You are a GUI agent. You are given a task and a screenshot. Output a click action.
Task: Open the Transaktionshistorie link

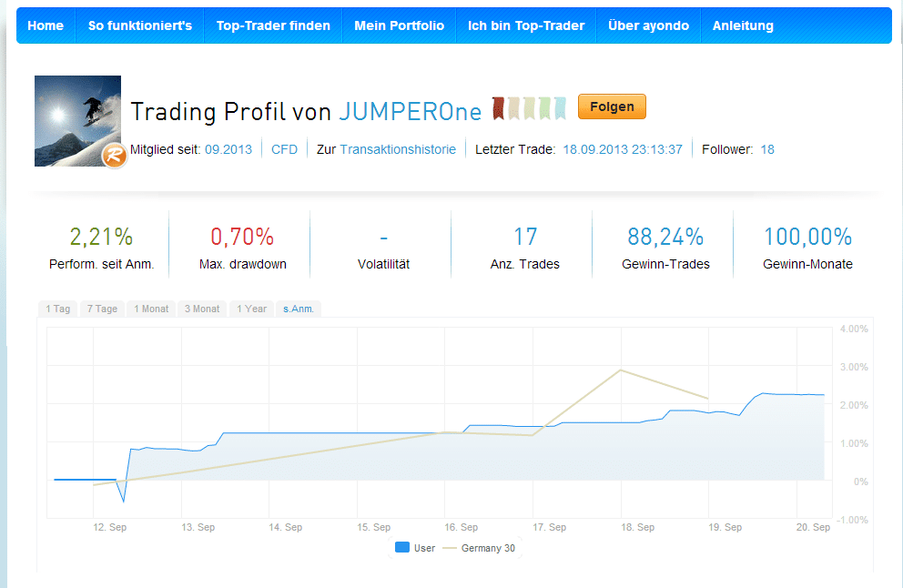pos(398,149)
